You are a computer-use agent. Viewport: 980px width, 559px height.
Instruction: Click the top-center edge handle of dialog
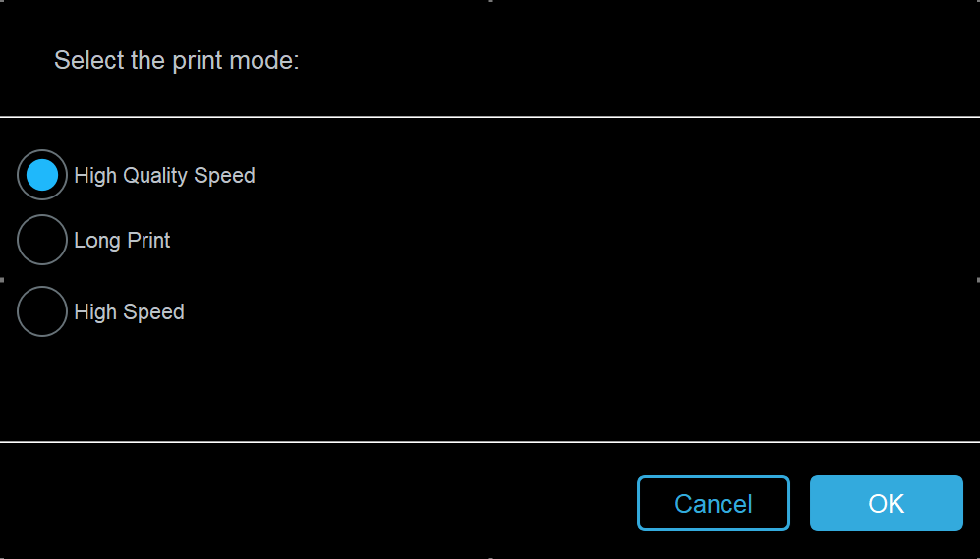[x=490, y=1]
